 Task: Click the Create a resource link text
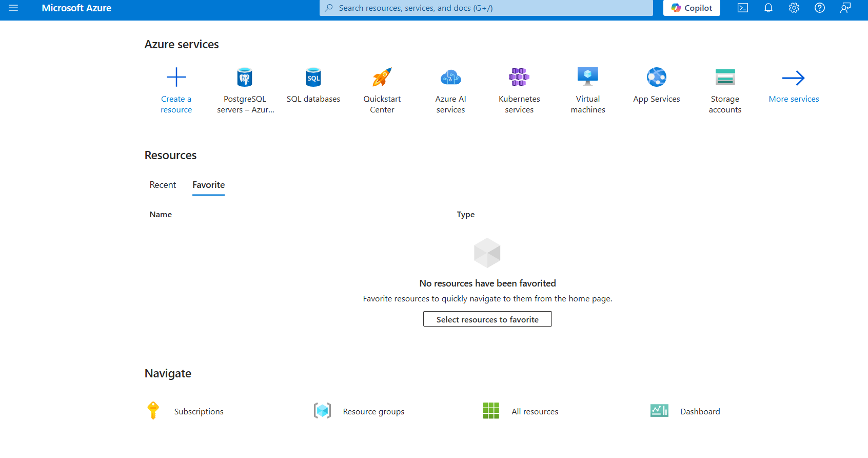coord(176,104)
